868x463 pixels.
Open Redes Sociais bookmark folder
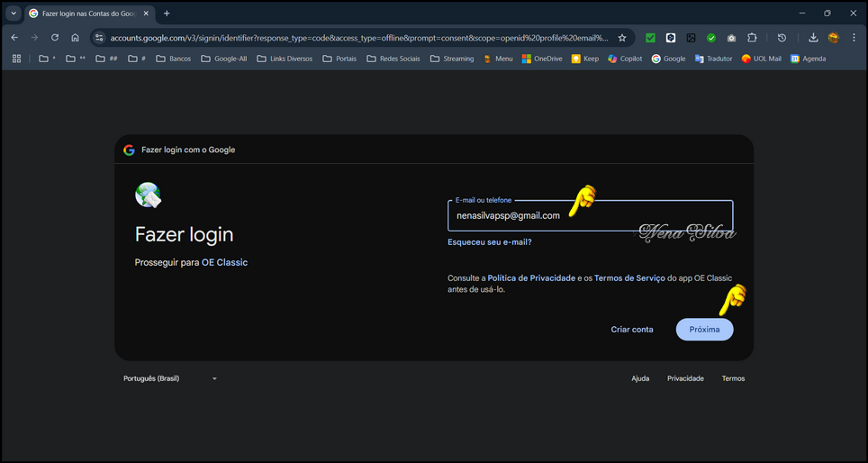(393, 59)
